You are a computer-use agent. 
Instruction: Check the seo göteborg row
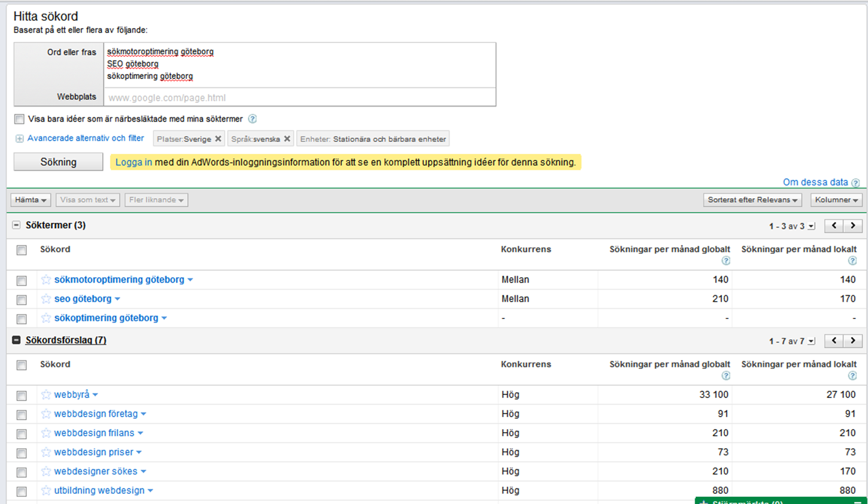click(22, 300)
